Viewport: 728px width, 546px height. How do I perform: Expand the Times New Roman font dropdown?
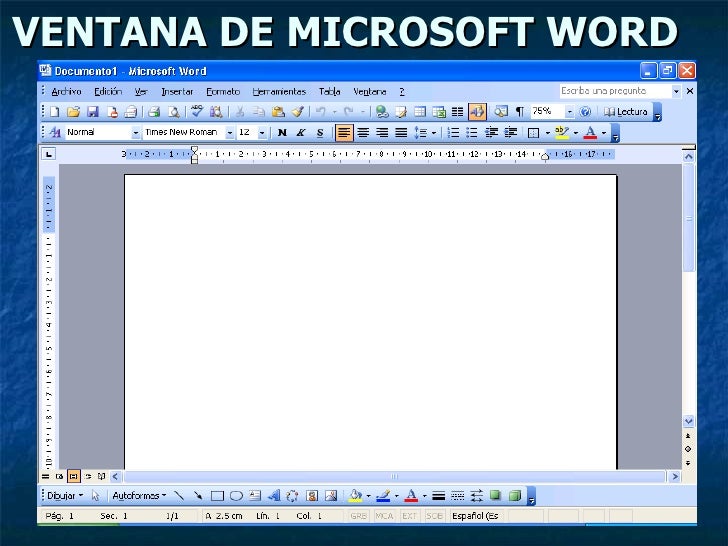pos(230,133)
